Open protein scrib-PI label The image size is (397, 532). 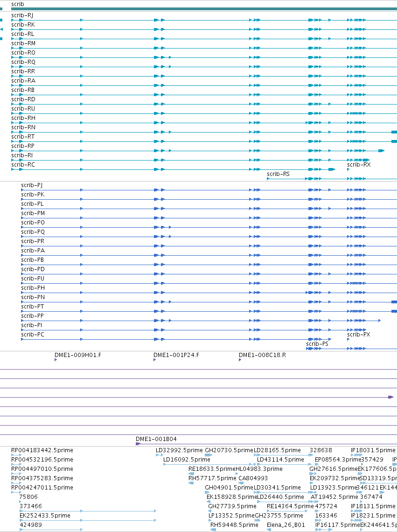(x=32, y=325)
